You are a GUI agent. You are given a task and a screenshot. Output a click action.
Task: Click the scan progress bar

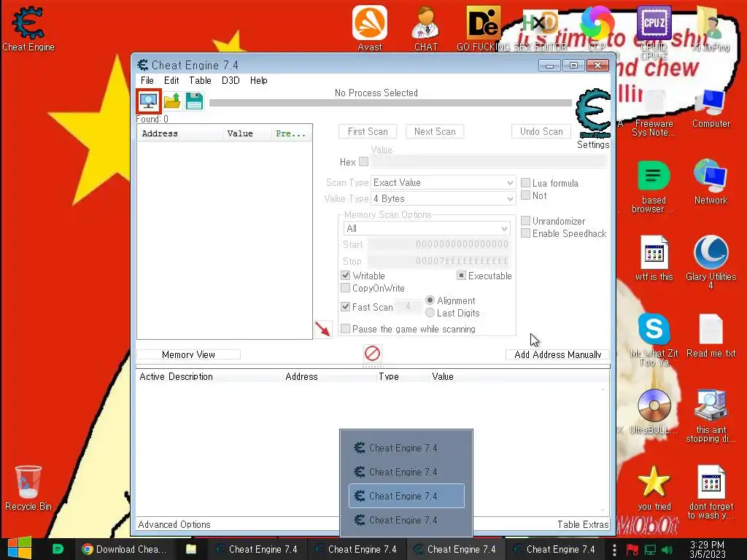pyautogui.click(x=391, y=103)
